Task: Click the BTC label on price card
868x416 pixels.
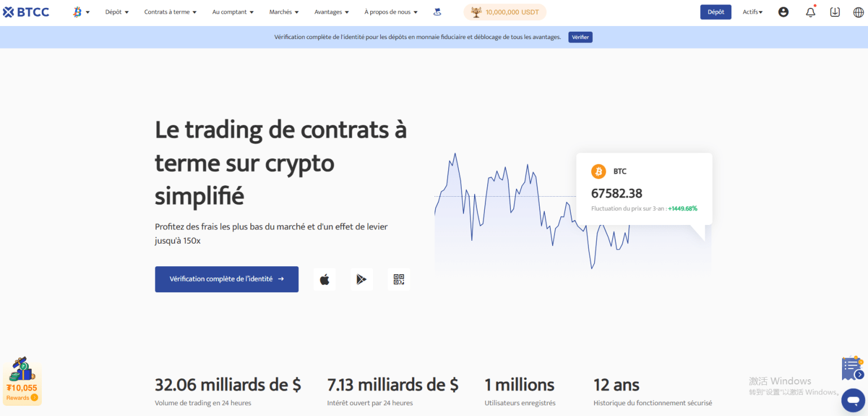Action: coord(620,171)
